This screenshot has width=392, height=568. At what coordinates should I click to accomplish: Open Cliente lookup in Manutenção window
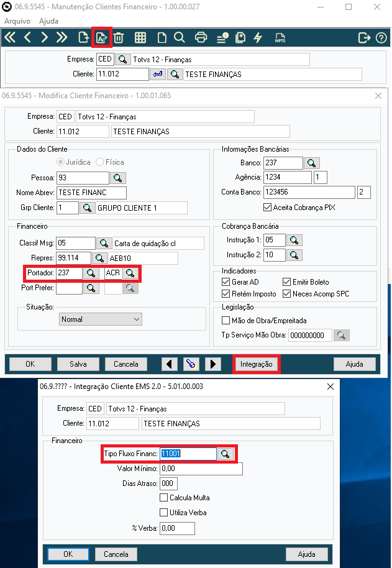point(175,74)
